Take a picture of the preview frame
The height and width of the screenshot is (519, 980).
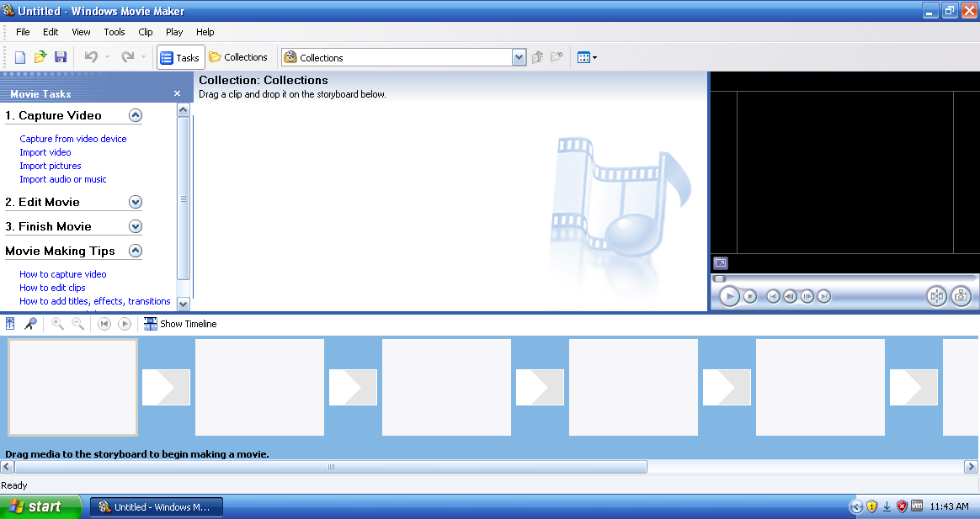pos(961,296)
